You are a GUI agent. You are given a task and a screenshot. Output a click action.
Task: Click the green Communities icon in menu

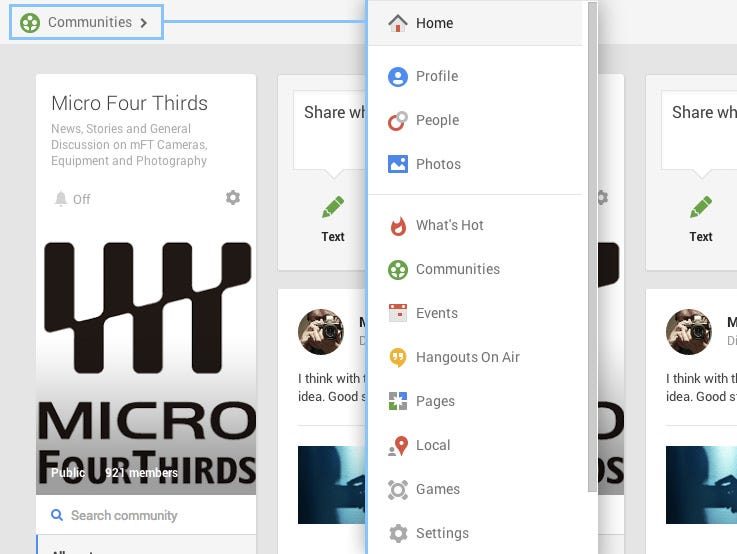tap(398, 270)
